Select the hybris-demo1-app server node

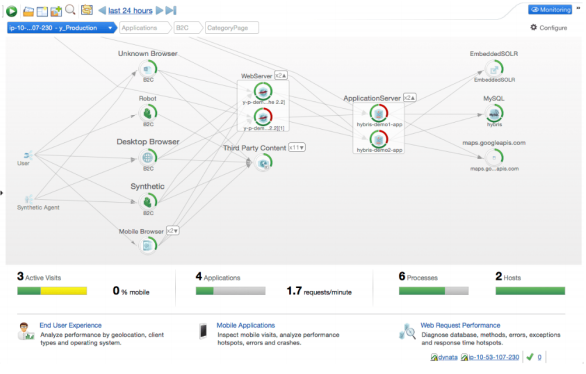tap(379, 114)
